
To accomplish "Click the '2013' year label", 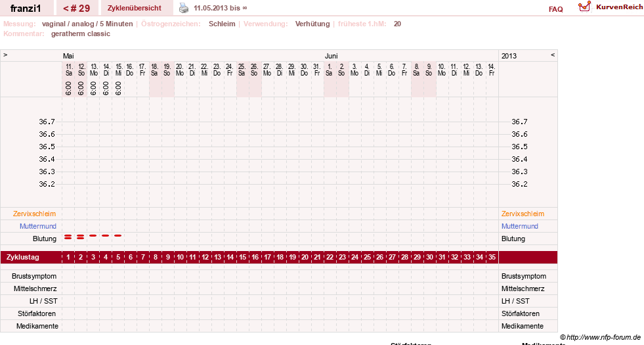I will pos(509,56).
